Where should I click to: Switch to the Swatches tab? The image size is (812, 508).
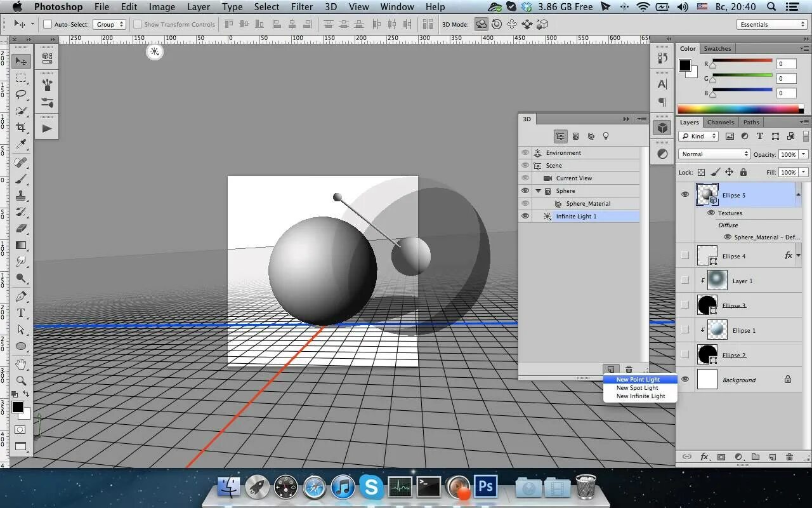pos(717,48)
